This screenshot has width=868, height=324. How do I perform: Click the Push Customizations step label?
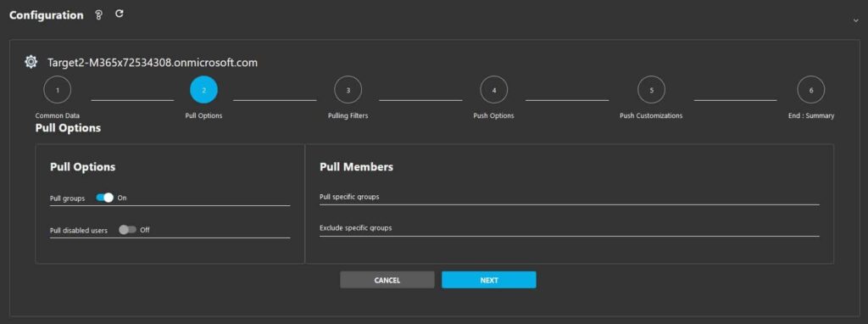pos(651,115)
